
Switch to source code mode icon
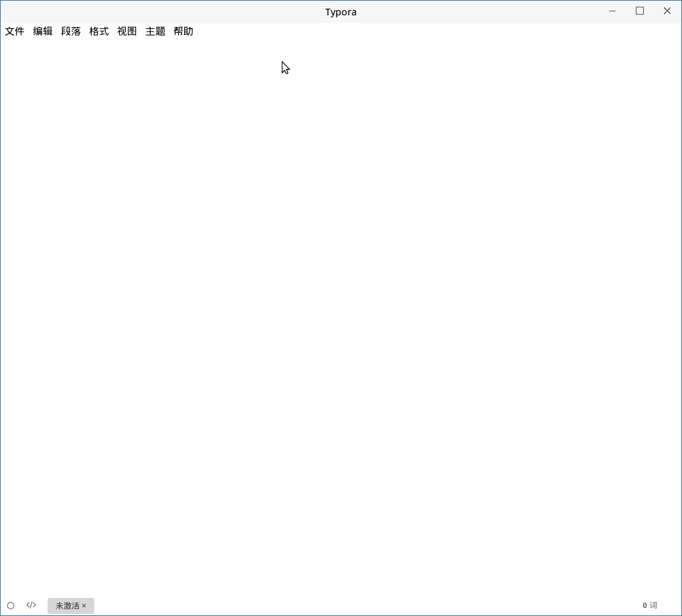(x=31, y=605)
